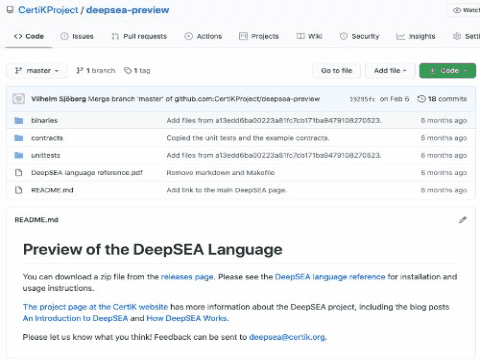Screen dimensions: 480x360
Task: Open the deepsea-preview repository link
Action: coord(128,10)
